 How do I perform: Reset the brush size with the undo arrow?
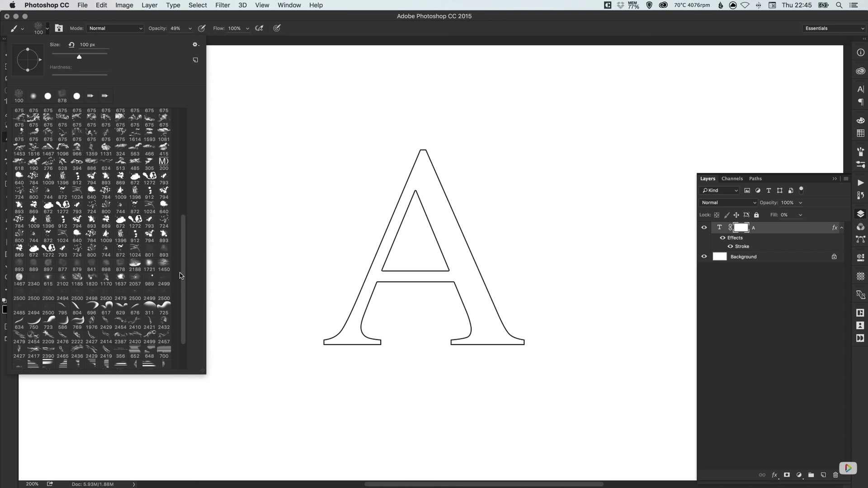coord(71,45)
